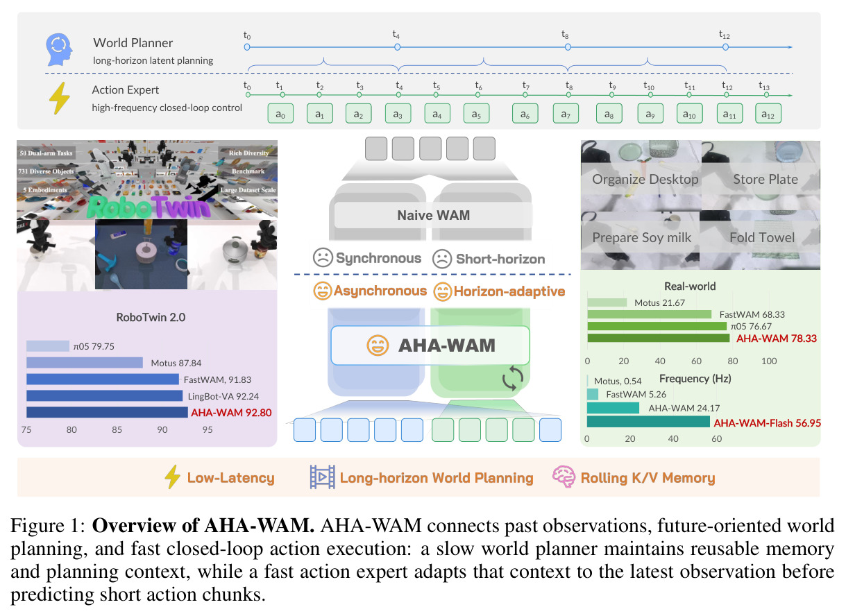Click the FastWAM, 91.83 bar
Screen dimensions: 846x616
[x=103, y=379]
